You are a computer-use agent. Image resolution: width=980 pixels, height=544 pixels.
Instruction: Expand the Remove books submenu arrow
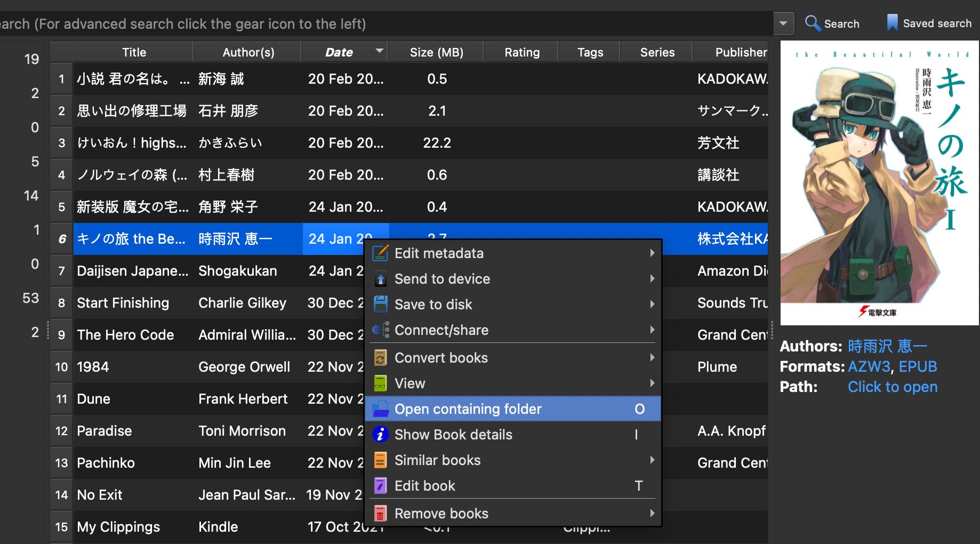[x=652, y=514]
